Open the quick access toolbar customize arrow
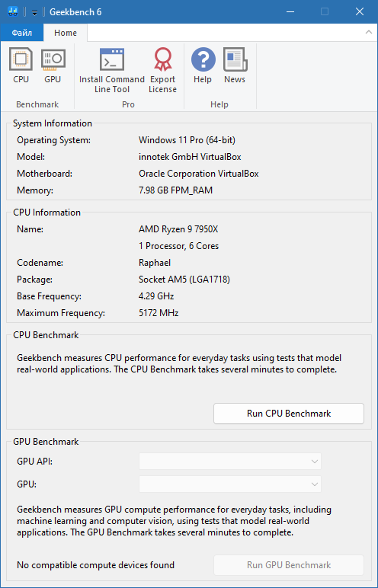This screenshot has width=378, height=588. click(x=34, y=12)
